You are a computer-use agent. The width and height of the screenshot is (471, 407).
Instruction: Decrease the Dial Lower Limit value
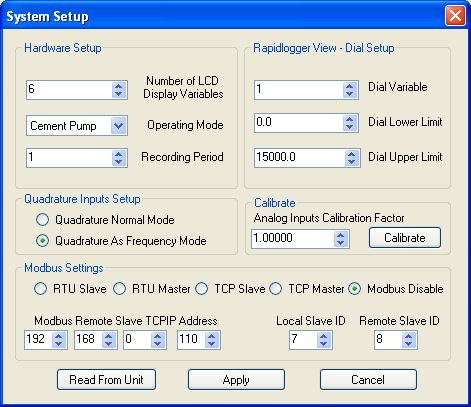pyautogui.click(x=350, y=127)
